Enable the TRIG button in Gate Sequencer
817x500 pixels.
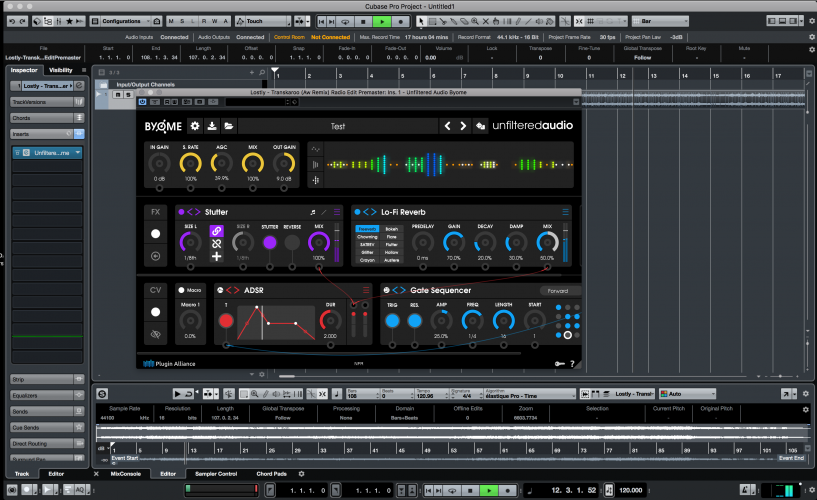click(393, 320)
